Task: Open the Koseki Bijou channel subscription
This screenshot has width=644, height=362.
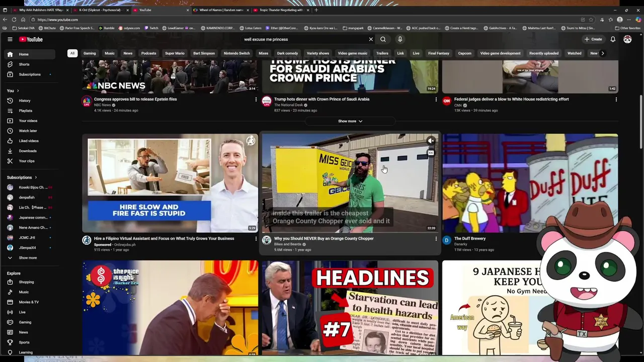Action: click(30, 188)
